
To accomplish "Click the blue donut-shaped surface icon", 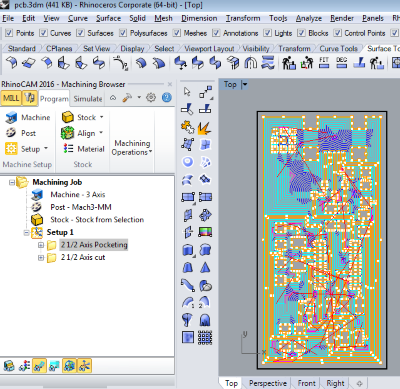I will [x=188, y=162].
